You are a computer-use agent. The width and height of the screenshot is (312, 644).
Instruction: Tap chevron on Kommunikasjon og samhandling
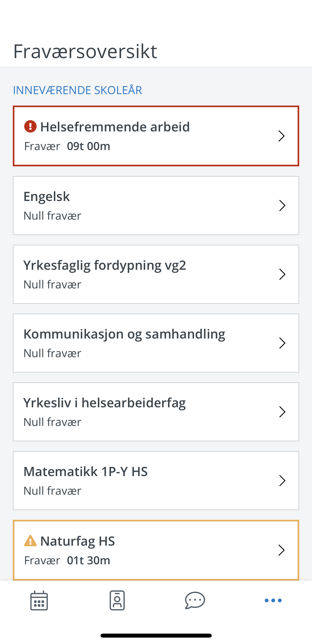[282, 343]
